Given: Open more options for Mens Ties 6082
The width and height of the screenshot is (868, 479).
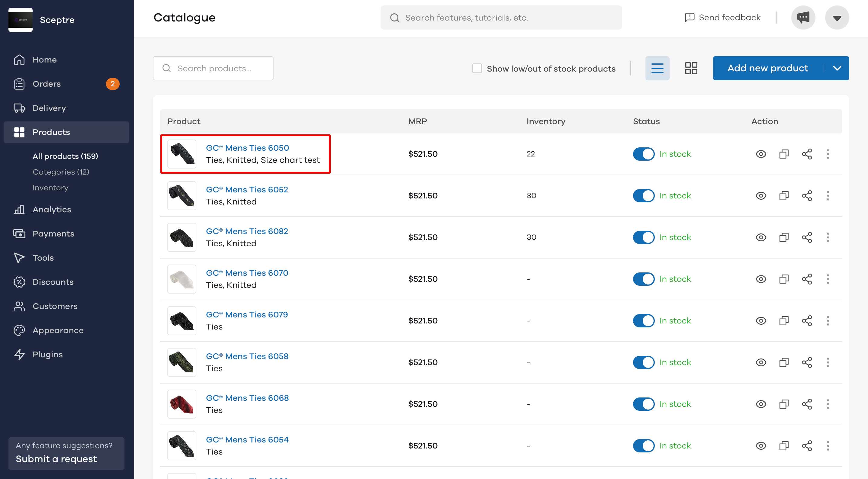Looking at the screenshot, I should click(x=828, y=237).
